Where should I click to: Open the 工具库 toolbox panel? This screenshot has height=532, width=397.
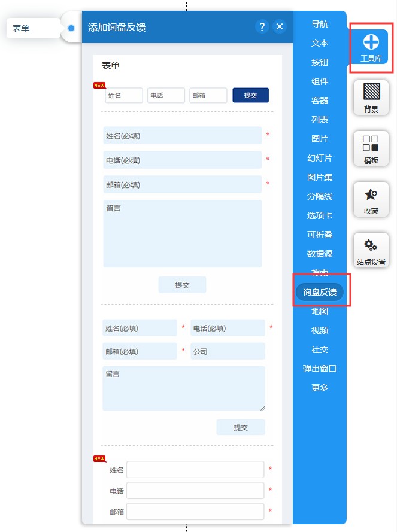[371, 47]
